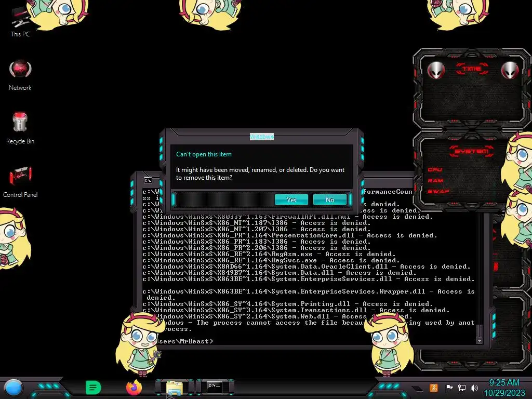Click the volume speaker tray icon
532x399 pixels.
tap(474, 388)
